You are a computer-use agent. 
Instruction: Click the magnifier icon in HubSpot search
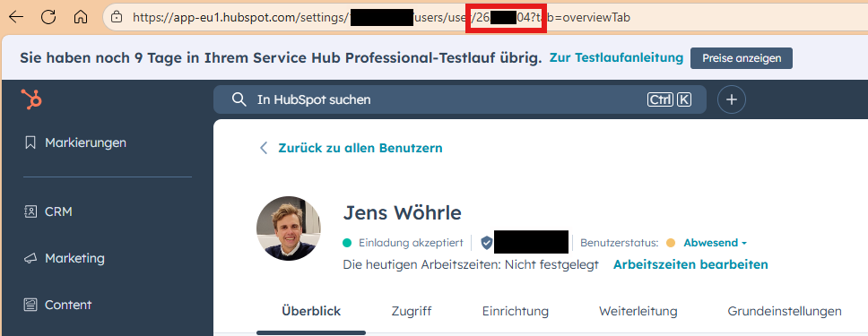coord(239,99)
